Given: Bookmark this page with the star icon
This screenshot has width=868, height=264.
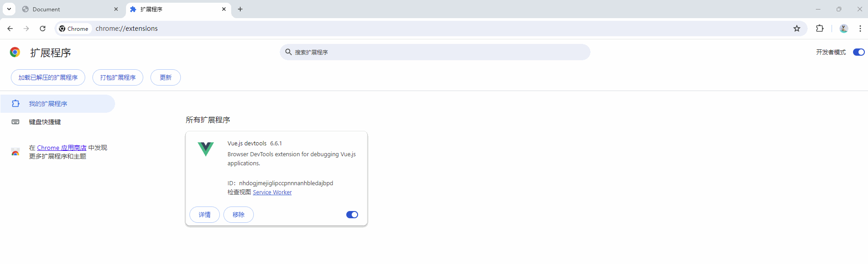Looking at the screenshot, I should pos(797,29).
